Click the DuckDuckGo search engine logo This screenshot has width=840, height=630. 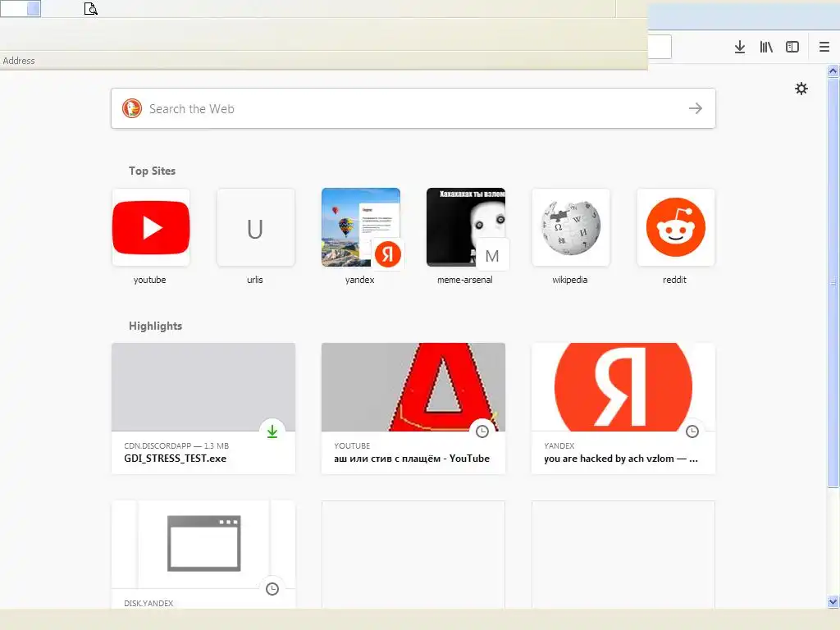tap(132, 108)
